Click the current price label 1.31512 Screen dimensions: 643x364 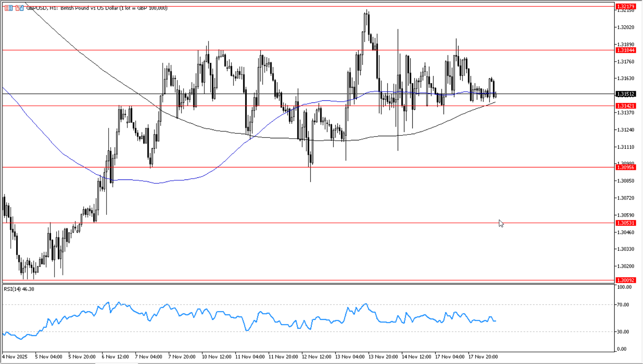click(626, 94)
